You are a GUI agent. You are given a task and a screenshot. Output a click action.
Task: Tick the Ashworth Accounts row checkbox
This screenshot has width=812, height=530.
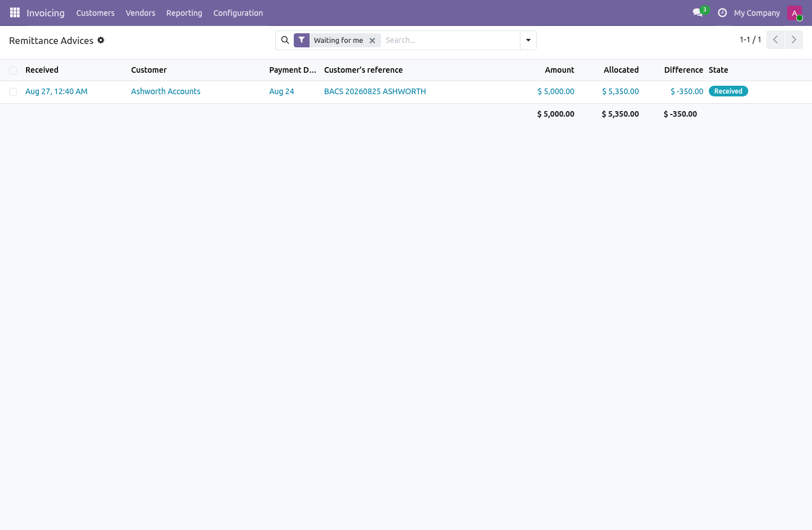point(13,92)
